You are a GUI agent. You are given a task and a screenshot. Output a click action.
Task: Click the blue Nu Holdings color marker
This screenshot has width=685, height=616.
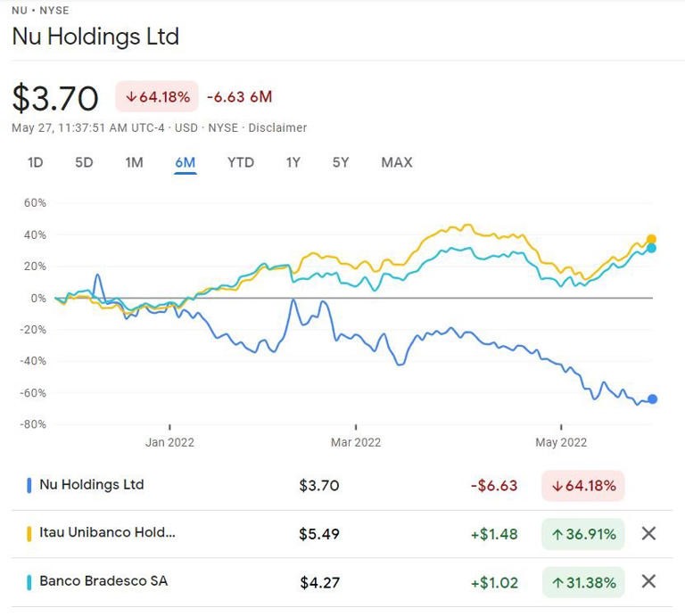tap(29, 486)
